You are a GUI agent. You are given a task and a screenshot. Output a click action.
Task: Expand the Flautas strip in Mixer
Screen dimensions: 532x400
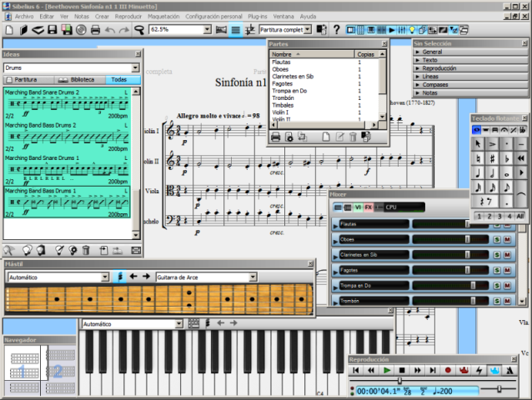(335, 226)
